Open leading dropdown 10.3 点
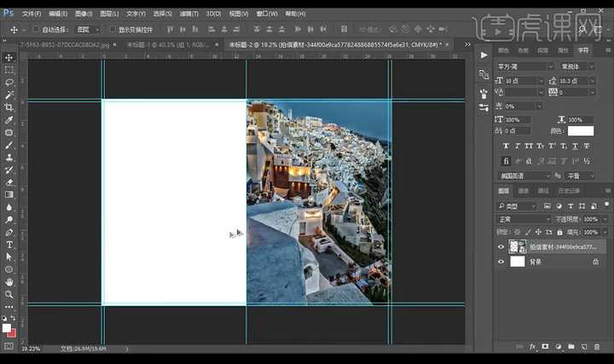Screen dimensions: 614x364 pos(592,81)
